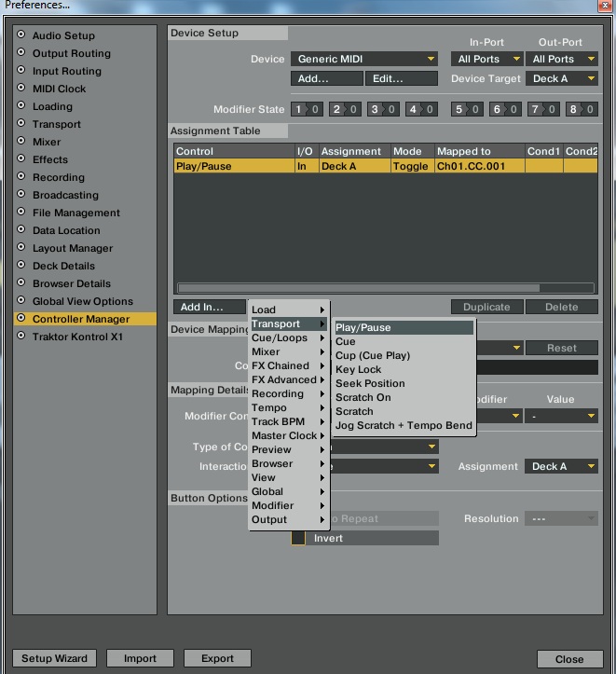
Task: Open Recording preferences in sidebar
Action: [x=59, y=177]
